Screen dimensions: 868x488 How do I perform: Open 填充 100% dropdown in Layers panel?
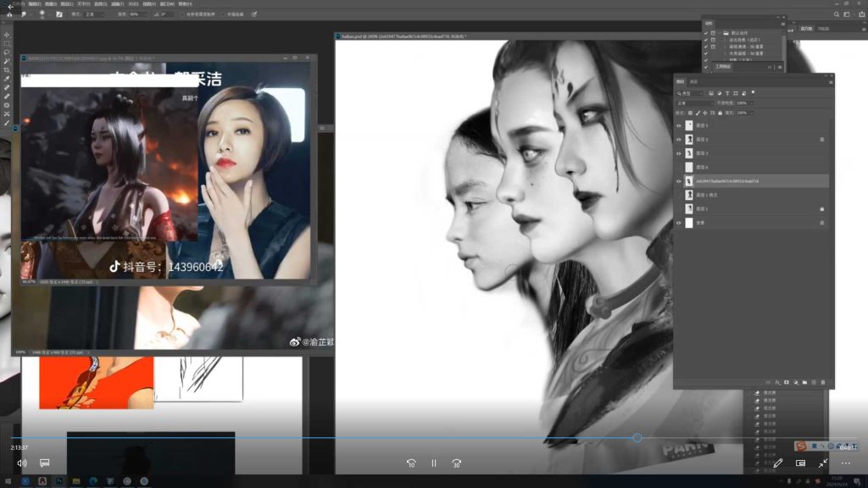click(743, 113)
